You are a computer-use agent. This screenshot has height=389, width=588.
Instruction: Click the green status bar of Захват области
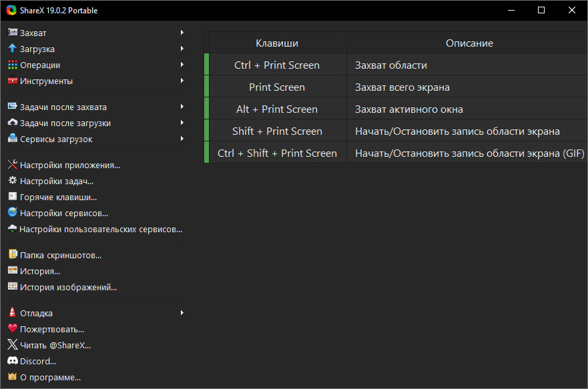point(206,65)
